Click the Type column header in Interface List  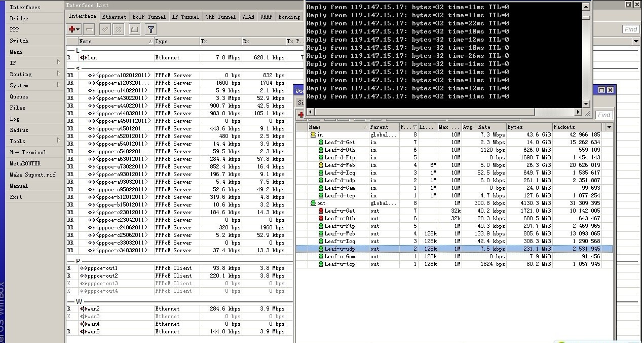pos(176,42)
